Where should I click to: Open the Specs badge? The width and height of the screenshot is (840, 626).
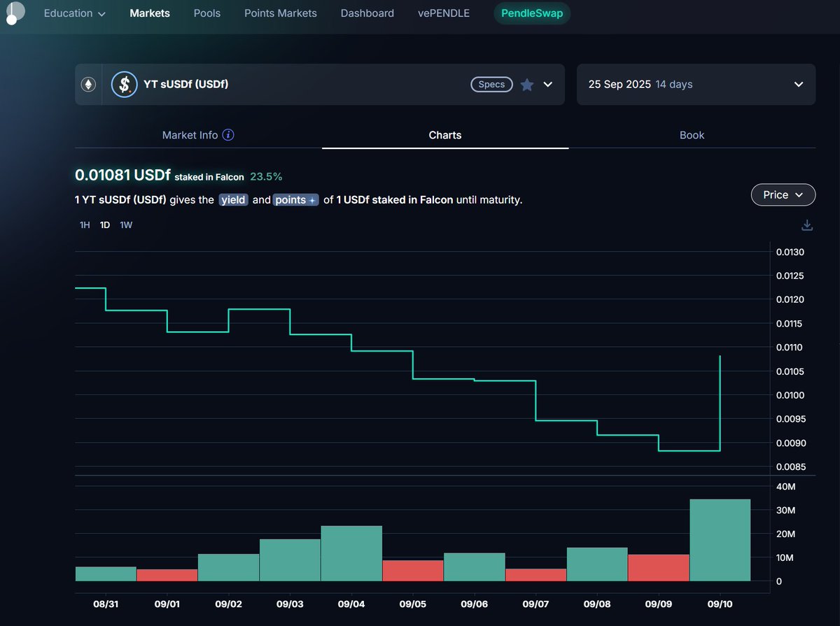(491, 85)
